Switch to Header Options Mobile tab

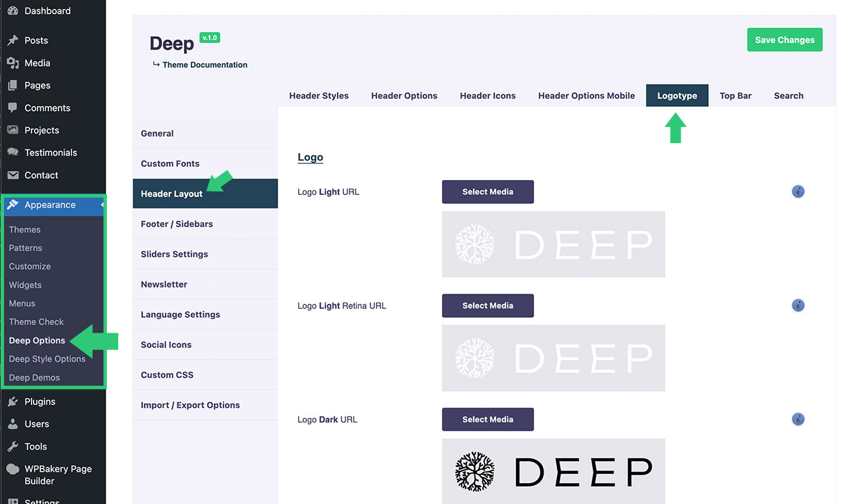coord(586,95)
